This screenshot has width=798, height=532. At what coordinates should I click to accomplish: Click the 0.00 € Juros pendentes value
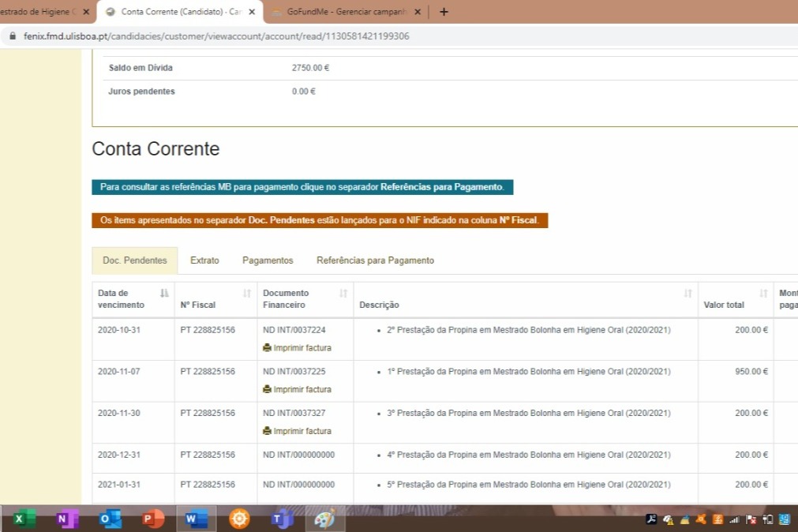[304, 92]
